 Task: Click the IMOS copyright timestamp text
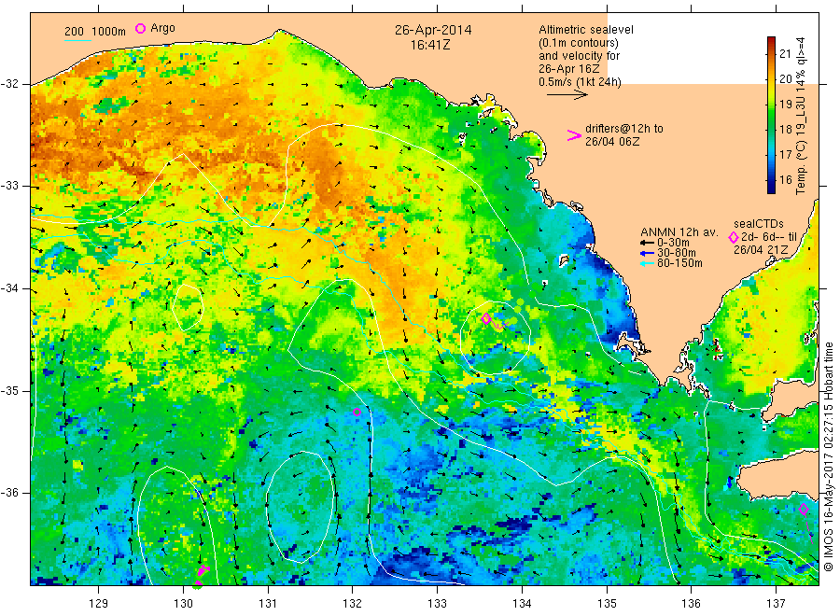tap(829, 457)
